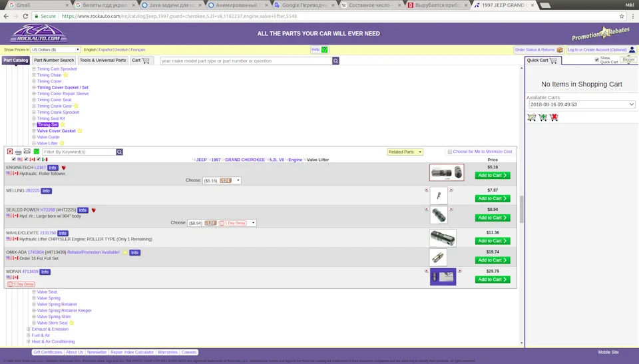
Task: Click the OMIX-ADA rebate star icon
Action: point(125,252)
